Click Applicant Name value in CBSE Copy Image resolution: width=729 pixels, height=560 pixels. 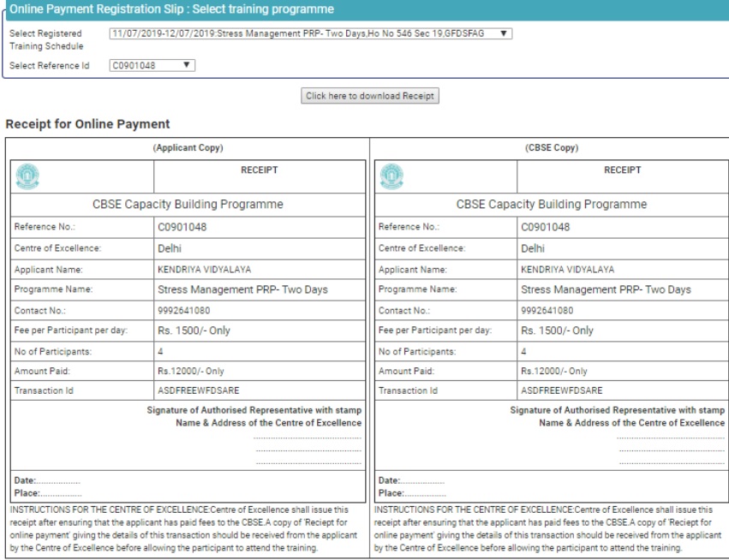pyautogui.click(x=567, y=270)
